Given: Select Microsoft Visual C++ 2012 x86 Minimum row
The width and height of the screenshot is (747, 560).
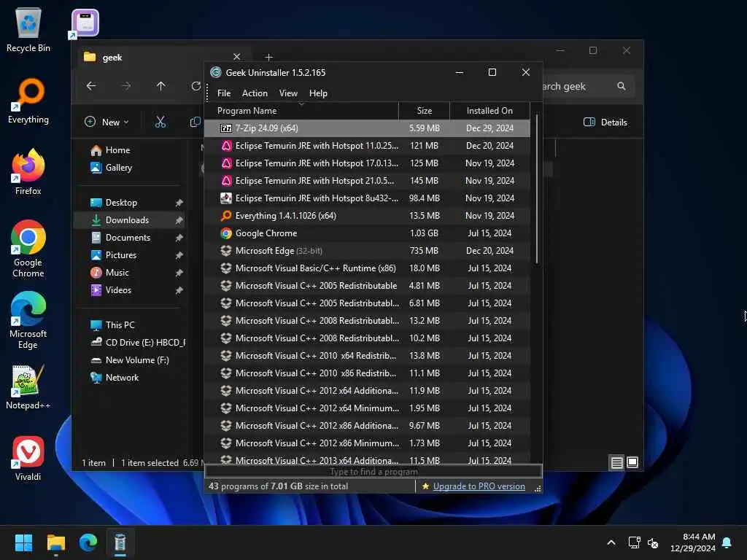Looking at the screenshot, I should tap(367, 443).
